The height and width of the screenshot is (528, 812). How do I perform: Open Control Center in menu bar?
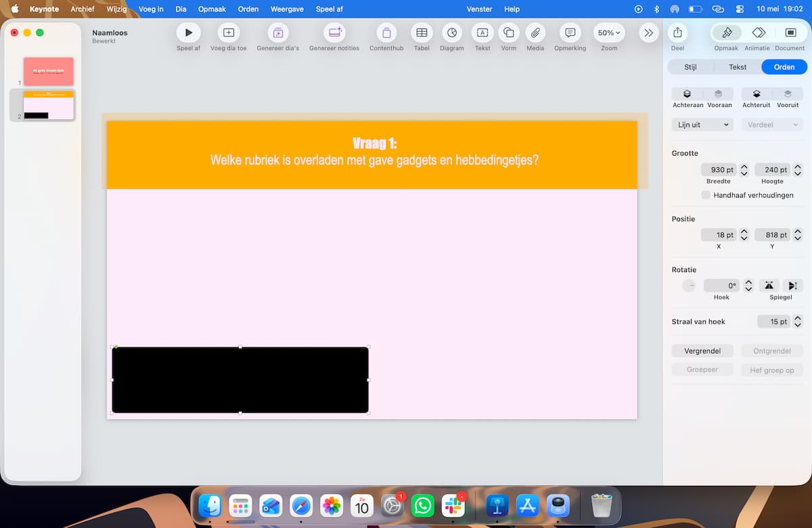coord(739,9)
